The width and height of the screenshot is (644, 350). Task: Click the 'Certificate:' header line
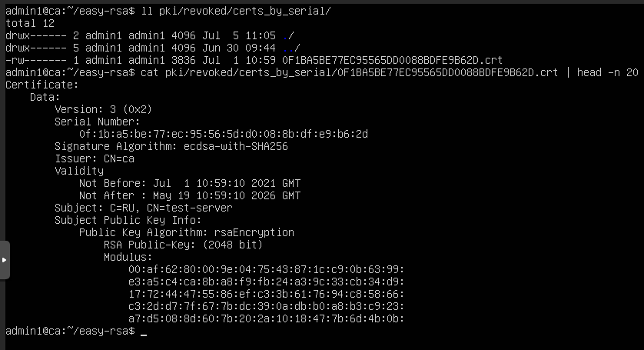click(x=42, y=85)
